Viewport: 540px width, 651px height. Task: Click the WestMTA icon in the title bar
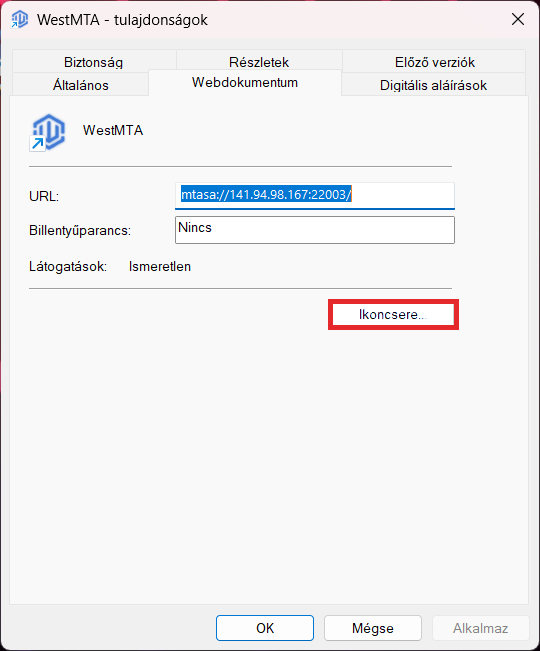coord(19,20)
